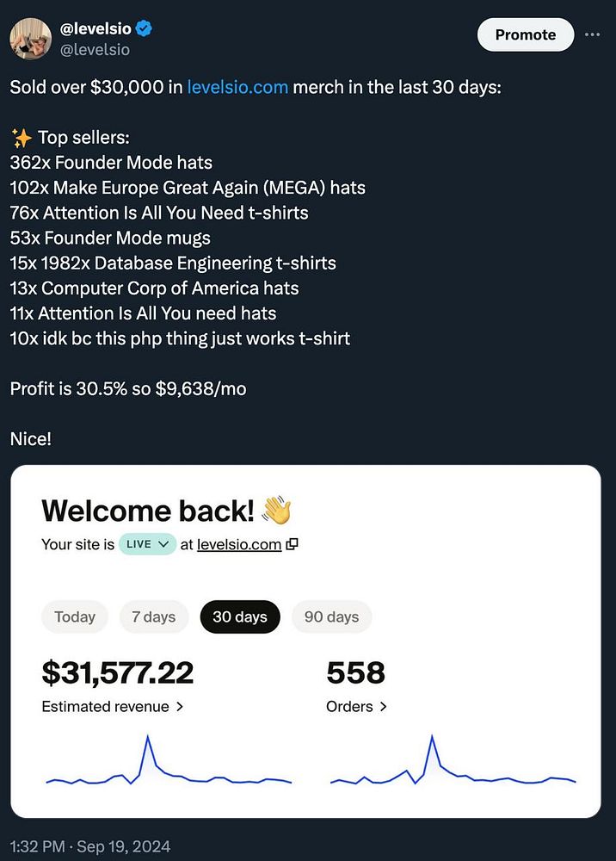Open the underlined levelsio.com site link
The height and width of the screenshot is (861, 616).
pos(239,544)
